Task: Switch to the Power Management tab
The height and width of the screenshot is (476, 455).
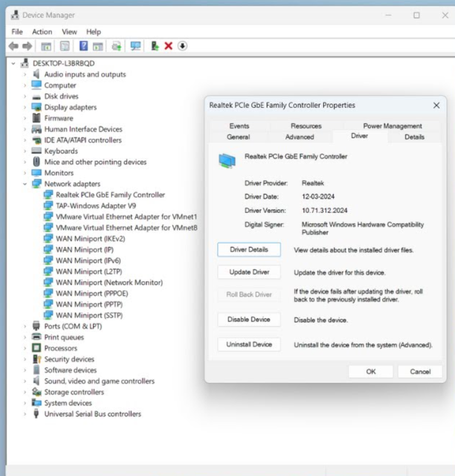Action: coord(392,126)
